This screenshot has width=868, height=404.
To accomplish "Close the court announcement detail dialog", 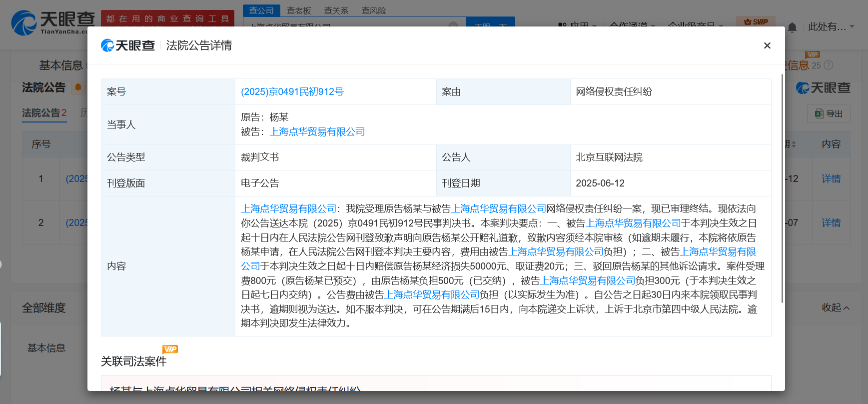I will click(767, 45).
